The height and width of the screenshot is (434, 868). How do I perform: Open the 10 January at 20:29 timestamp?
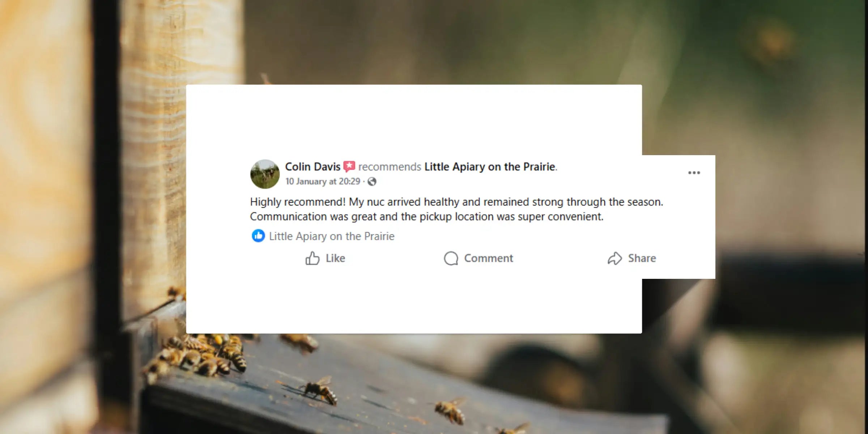(x=323, y=181)
